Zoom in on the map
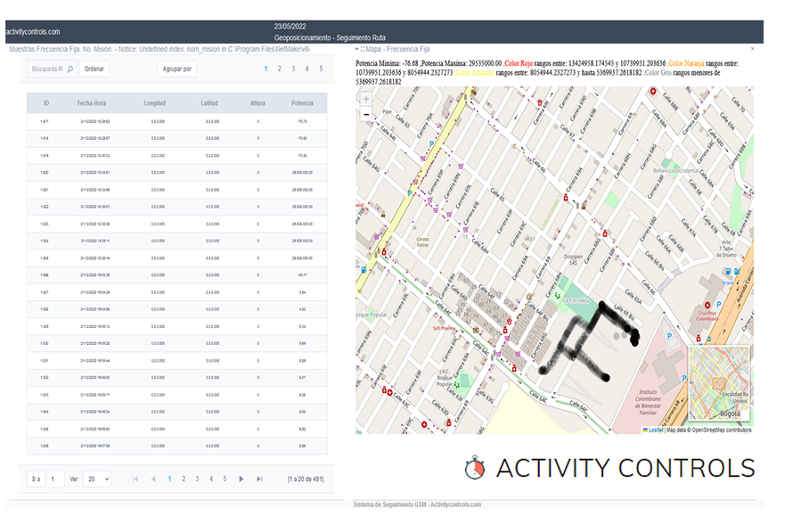The image size is (793, 532). (366, 99)
